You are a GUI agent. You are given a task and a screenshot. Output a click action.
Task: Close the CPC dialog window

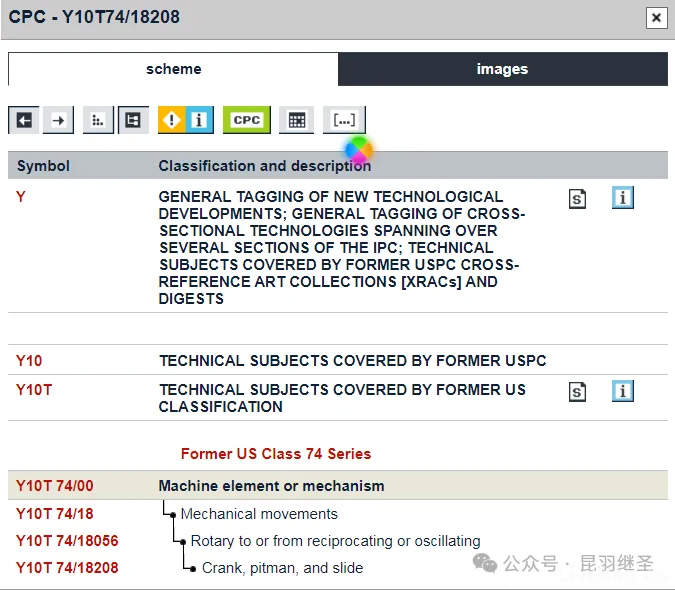point(656,18)
